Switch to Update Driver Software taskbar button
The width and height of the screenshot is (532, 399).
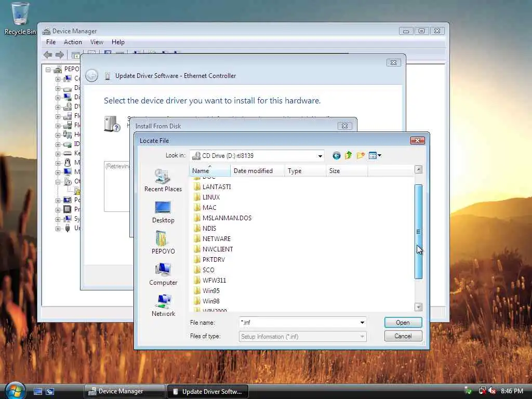click(x=208, y=392)
